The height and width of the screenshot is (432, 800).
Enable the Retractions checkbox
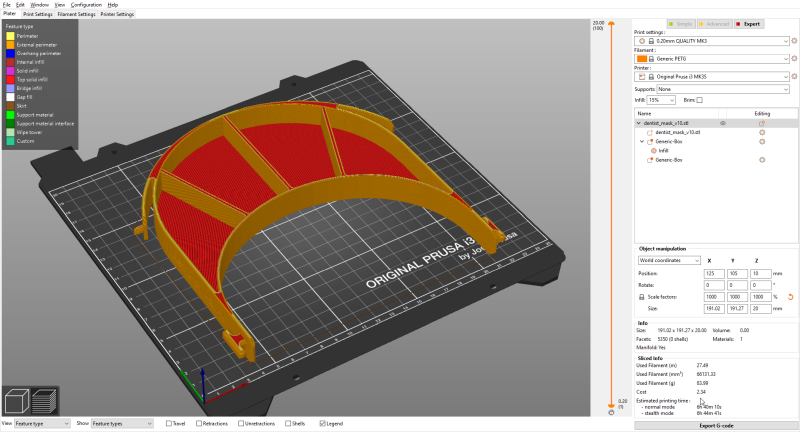pos(199,423)
